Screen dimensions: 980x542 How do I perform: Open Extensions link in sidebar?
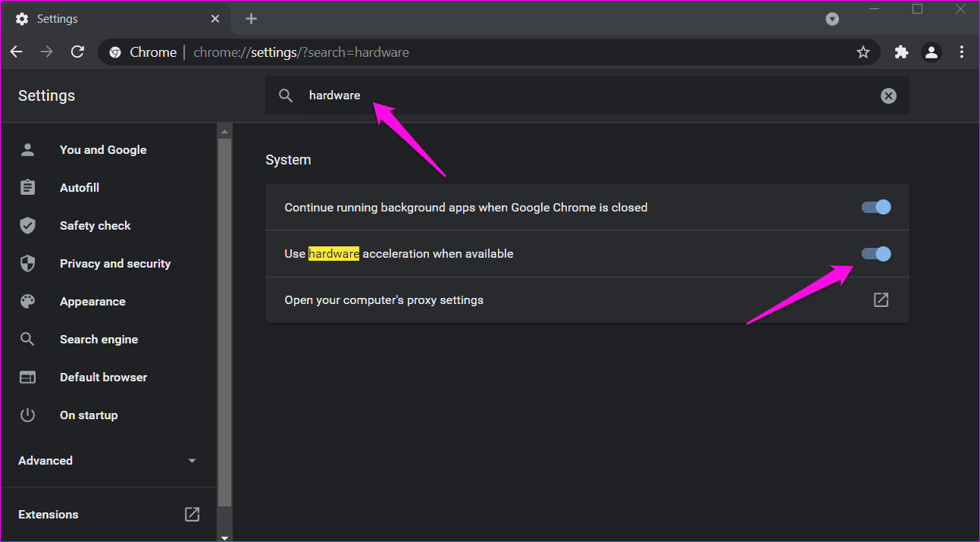[x=49, y=514]
